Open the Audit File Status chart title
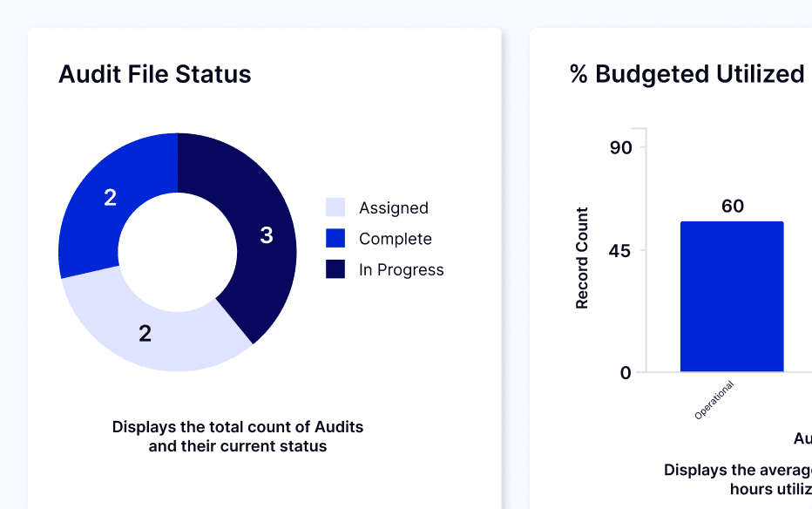812x509 pixels. click(x=154, y=74)
